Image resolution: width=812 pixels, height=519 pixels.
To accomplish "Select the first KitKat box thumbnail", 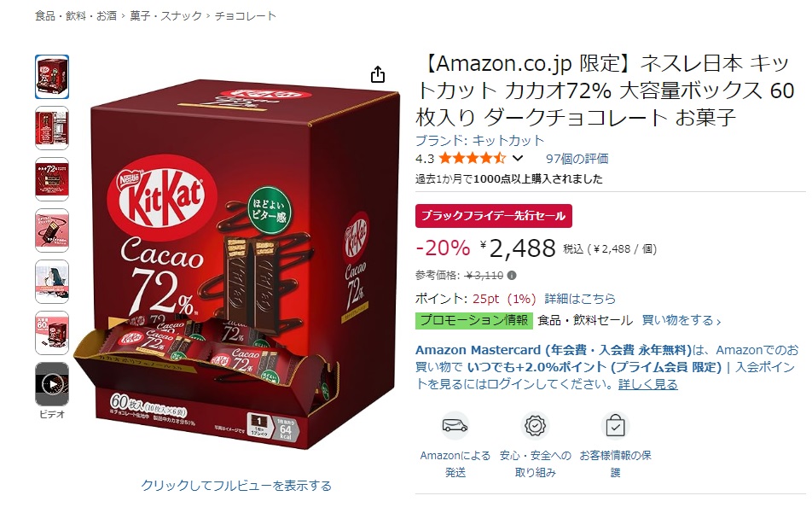I will (x=52, y=77).
